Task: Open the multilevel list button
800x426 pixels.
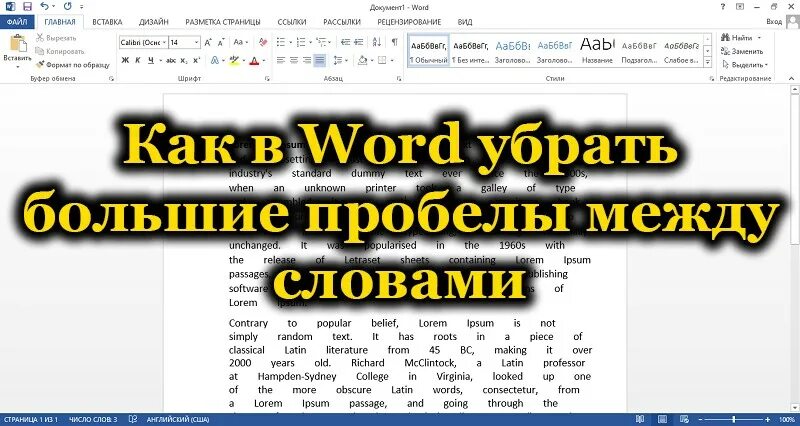Action: (321, 42)
